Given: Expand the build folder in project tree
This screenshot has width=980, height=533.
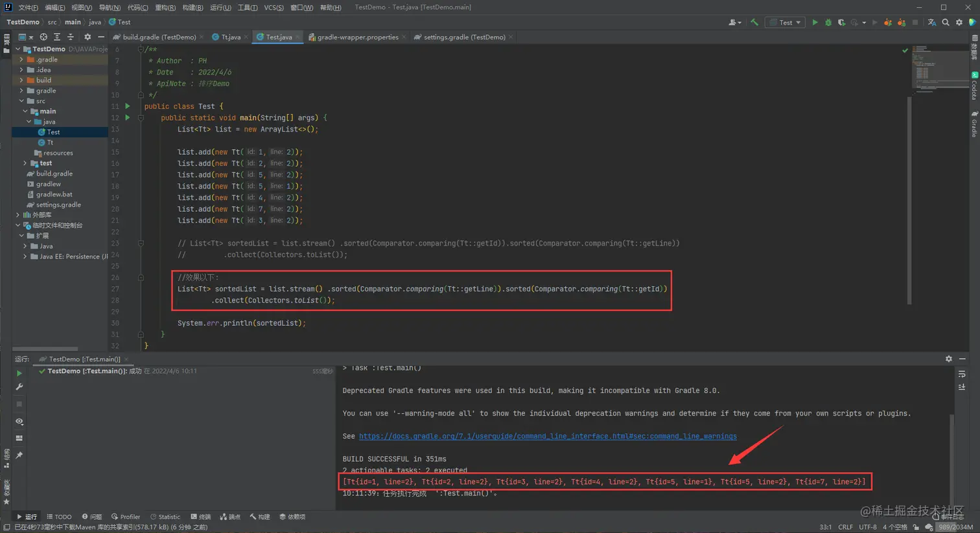Looking at the screenshot, I should pyautogui.click(x=21, y=80).
